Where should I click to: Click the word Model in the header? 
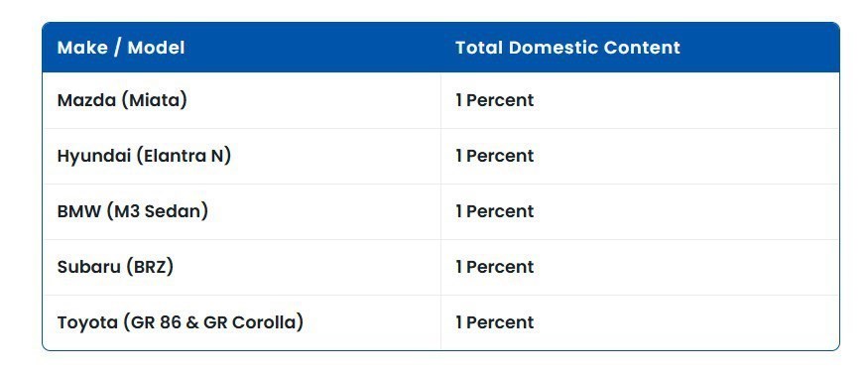156,48
